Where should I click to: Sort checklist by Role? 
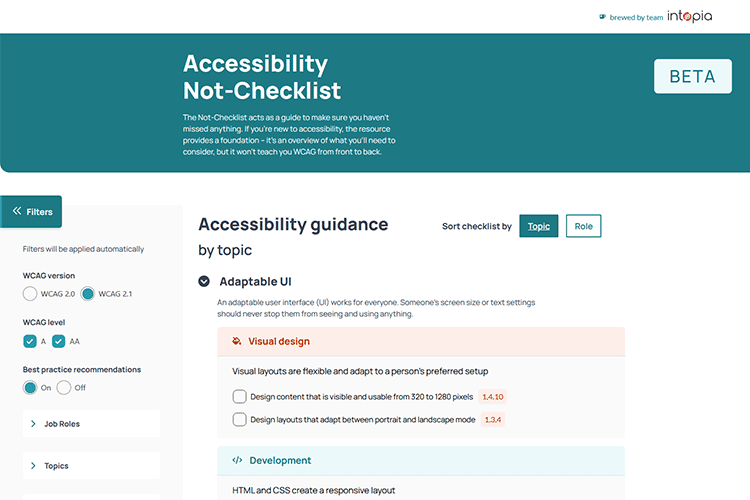coord(583,226)
